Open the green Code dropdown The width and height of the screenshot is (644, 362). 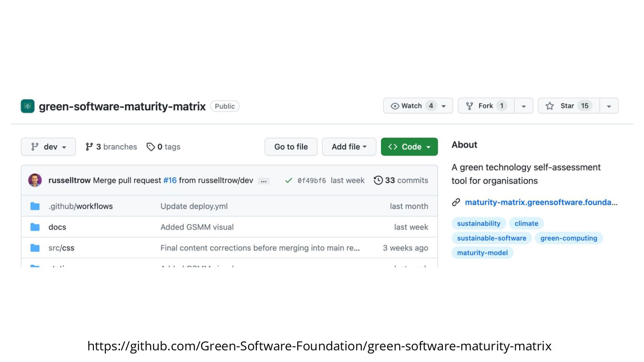(409, 147)
